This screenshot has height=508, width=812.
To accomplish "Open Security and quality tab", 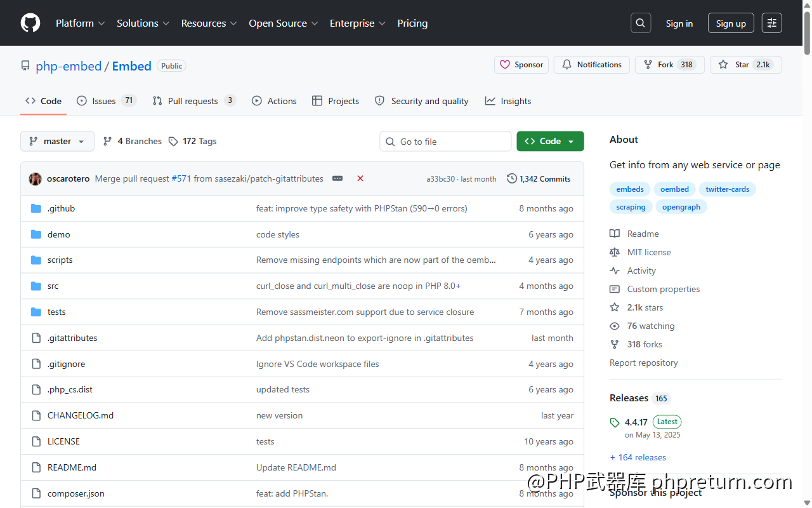I will [x=422, y=101].
